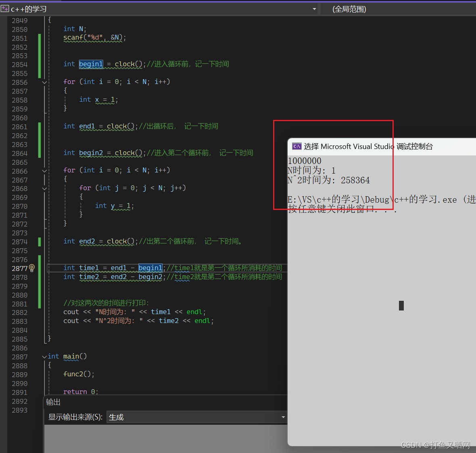Click the C++ project icon in navigation bar

pos(4,8)
